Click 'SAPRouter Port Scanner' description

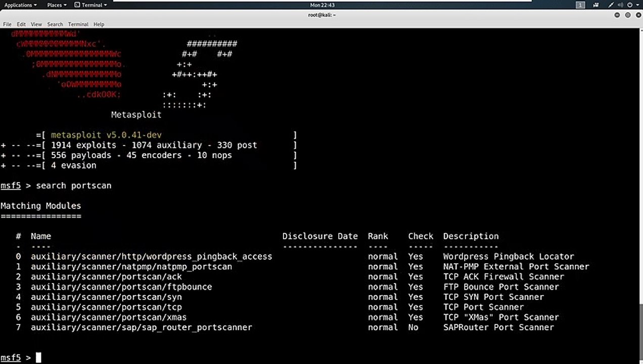[498, 327]
